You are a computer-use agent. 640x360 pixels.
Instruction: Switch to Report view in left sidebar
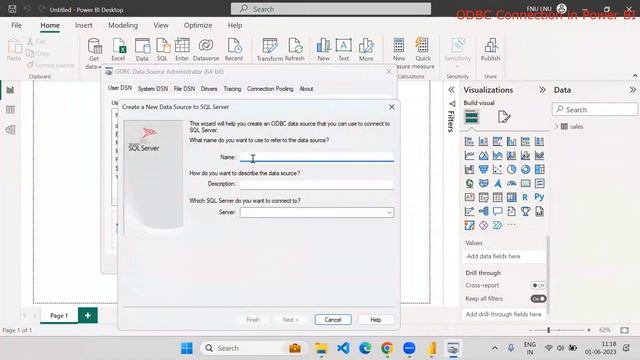tap(10, 90)
